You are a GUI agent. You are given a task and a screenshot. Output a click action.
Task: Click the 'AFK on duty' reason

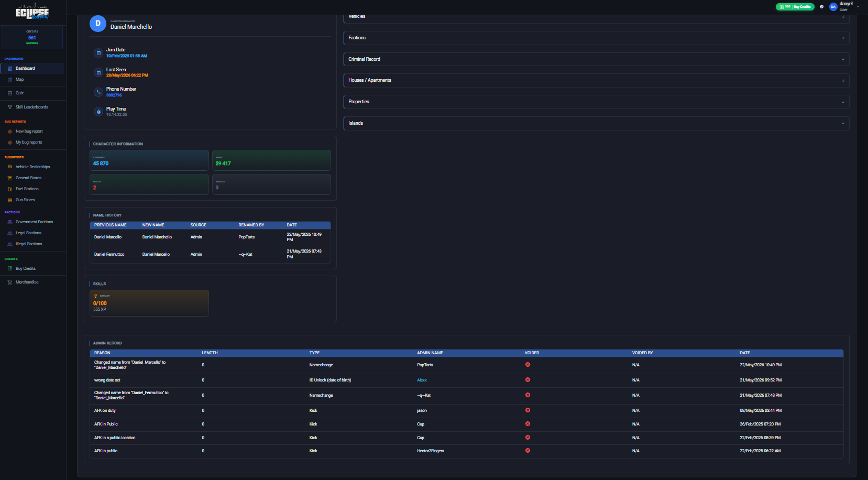(x=105, y=411)
